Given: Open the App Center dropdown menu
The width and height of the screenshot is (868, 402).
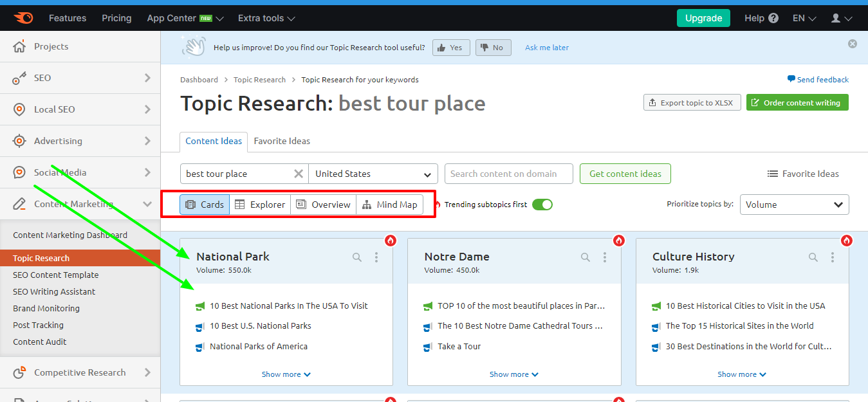Looking at the screenshot, I should pos(185,18).
